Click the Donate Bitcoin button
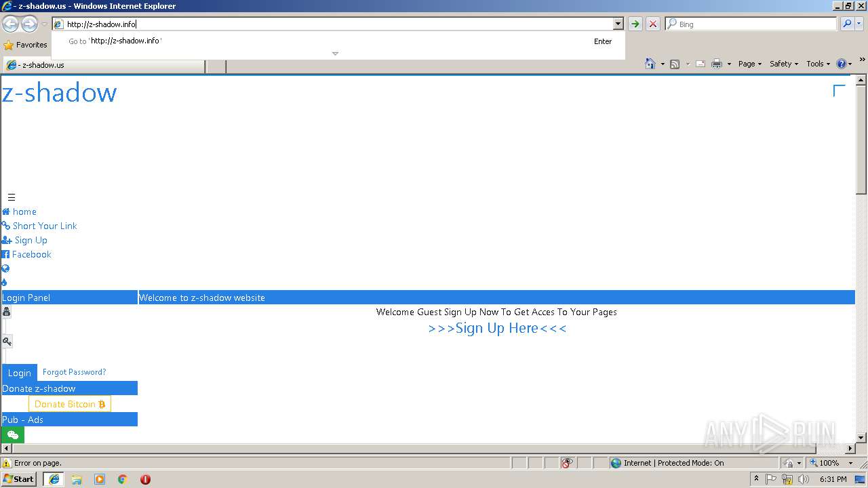868x488 pixels. coord(70,404)
